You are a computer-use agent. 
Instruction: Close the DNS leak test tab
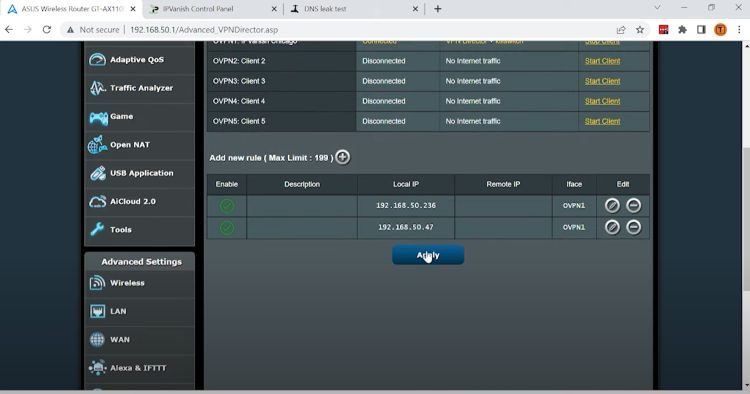point(415,9)
